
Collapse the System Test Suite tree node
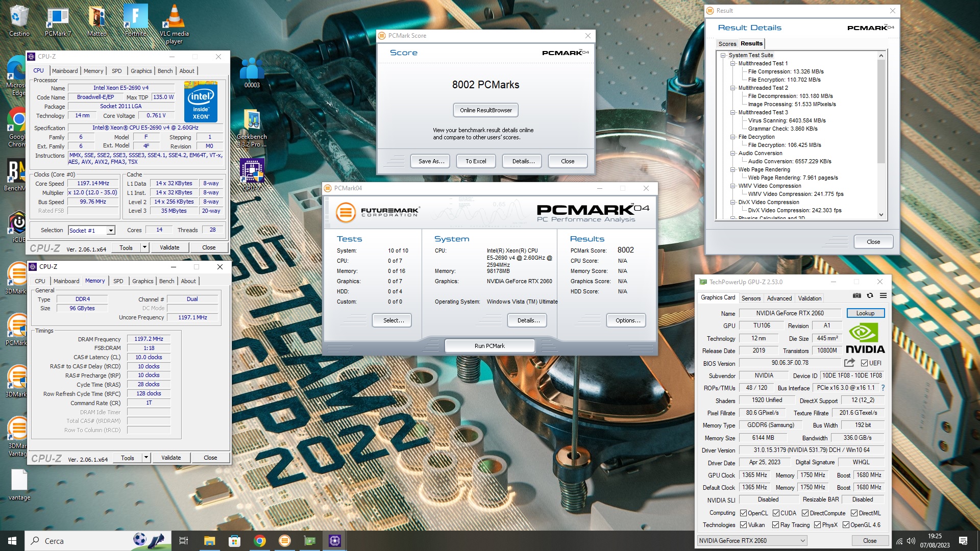click(723, 55)
